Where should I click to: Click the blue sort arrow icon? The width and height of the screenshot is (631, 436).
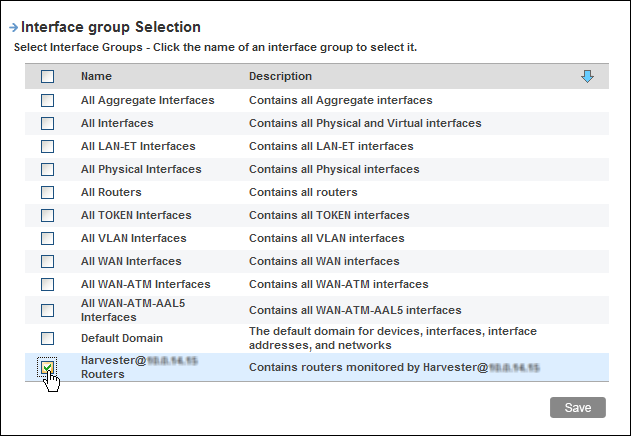pos(587,77)
